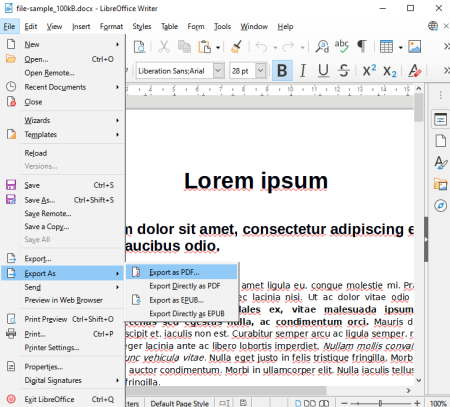Toggle Underline formatting button

(323, 71)
